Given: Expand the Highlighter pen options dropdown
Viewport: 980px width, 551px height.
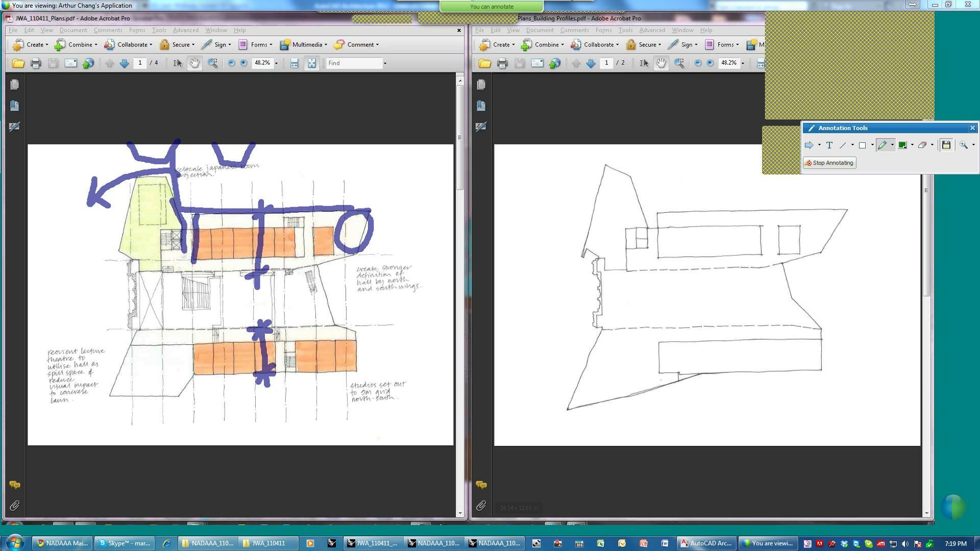Looking at the screenshot, I should [x=892, y=145].
